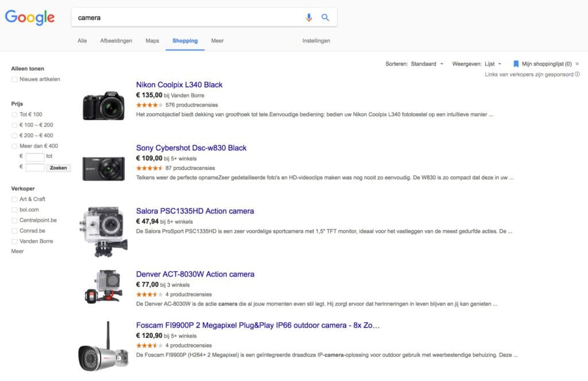Click the magnifying glass search icon
The height and width of the screenshot is (381, 588).
tap(325, 17)
